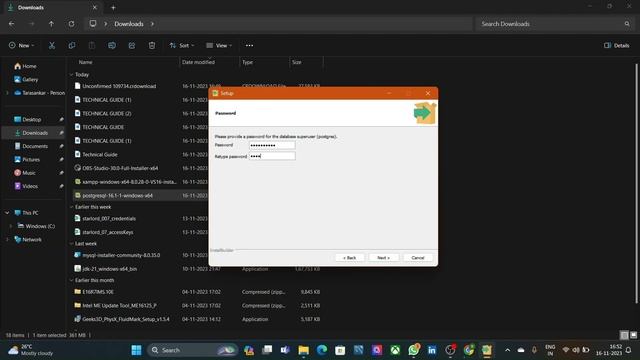The width and height of the screenshot is (640, 360).
Task: Click the Rename icon in Explorer toolbar
Action: pyautogui.click(x=112, y=45)
